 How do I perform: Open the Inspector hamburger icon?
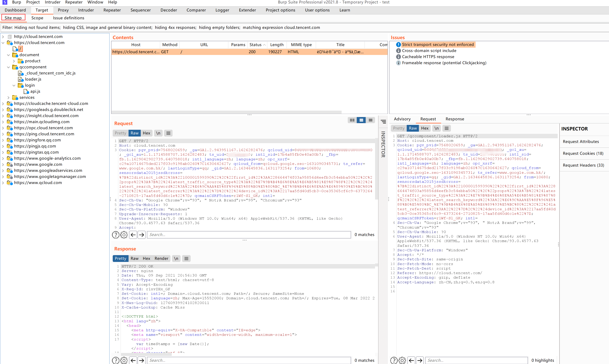pos(383,122)
